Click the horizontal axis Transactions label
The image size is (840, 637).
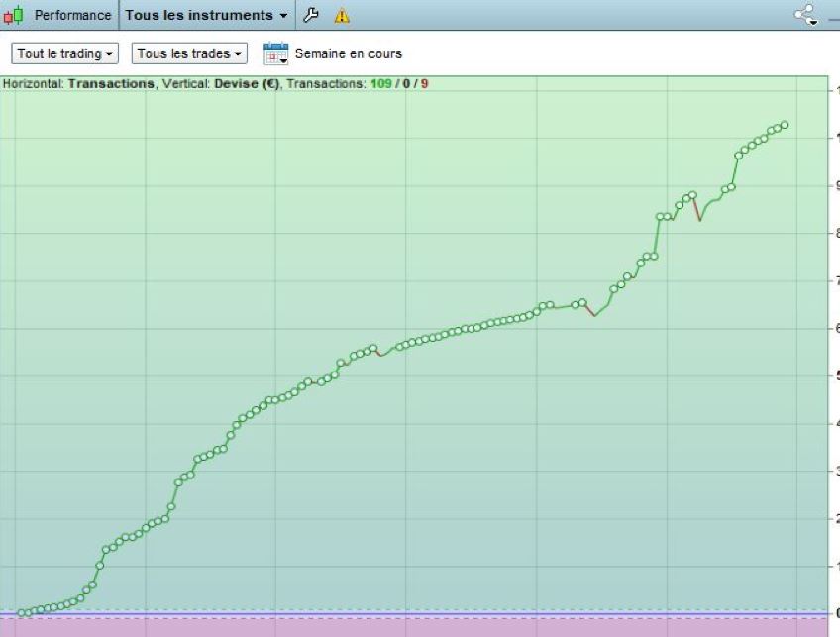point(111,84)
